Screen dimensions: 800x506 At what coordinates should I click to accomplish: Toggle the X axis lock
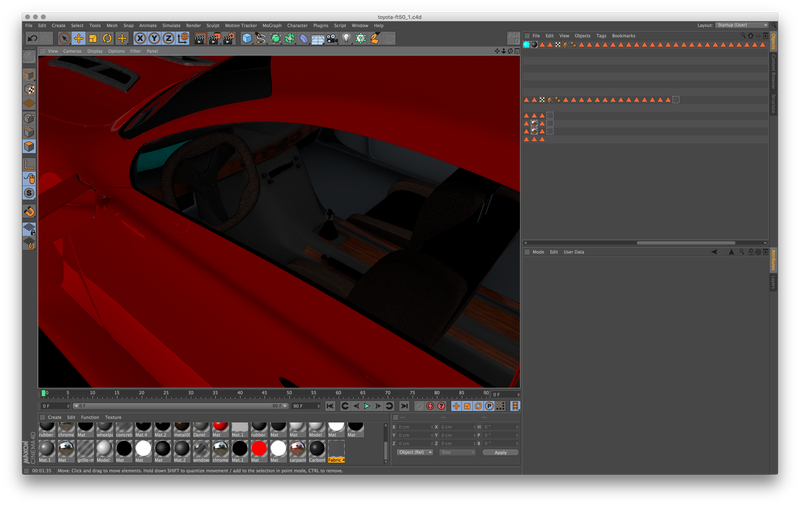[140, 38]
